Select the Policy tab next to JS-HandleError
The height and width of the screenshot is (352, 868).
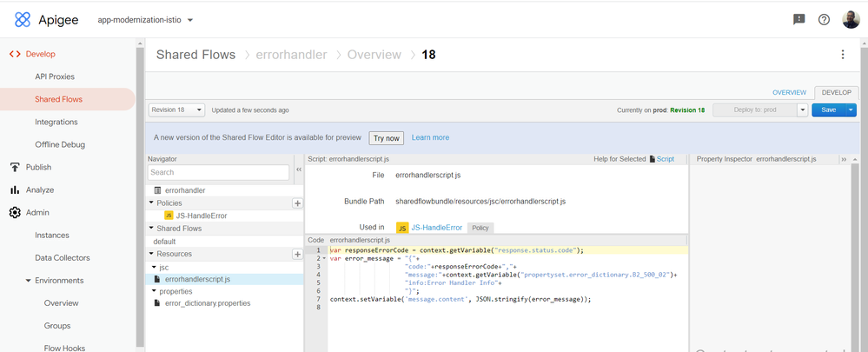(480, 228)
